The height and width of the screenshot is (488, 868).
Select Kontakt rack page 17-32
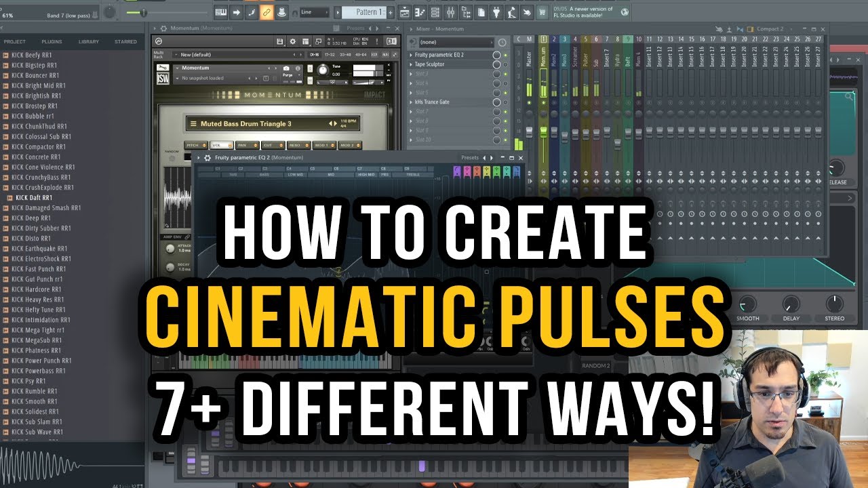coord(330,54)
